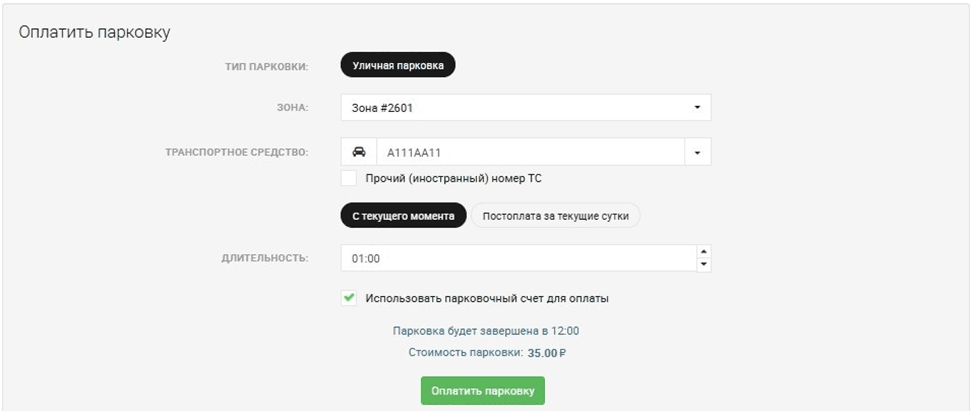The height and width of the screenshot is (411, 974).
Task: Switch to 'Постоплата за текущие сутки'
Action: pos(555,216)
